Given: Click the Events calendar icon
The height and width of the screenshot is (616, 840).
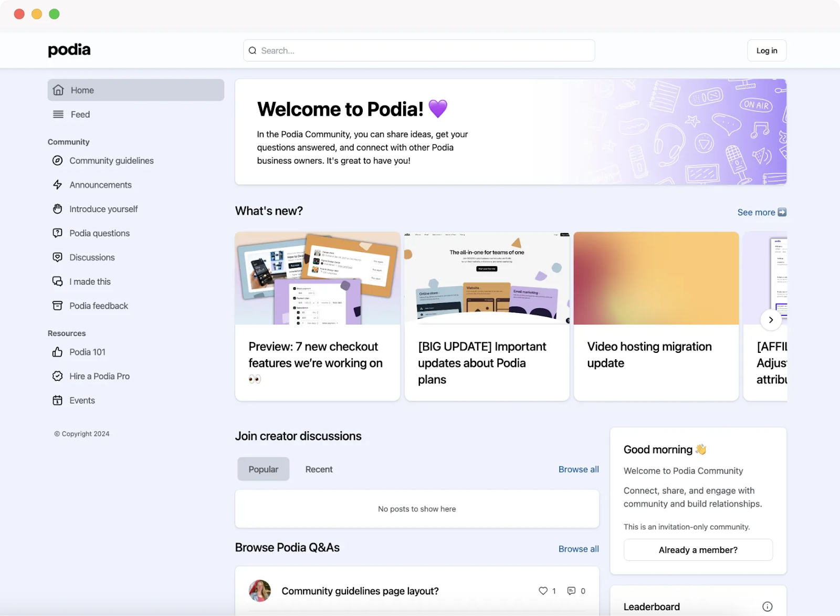Looking at the screenshot, I should click(58, 400).
